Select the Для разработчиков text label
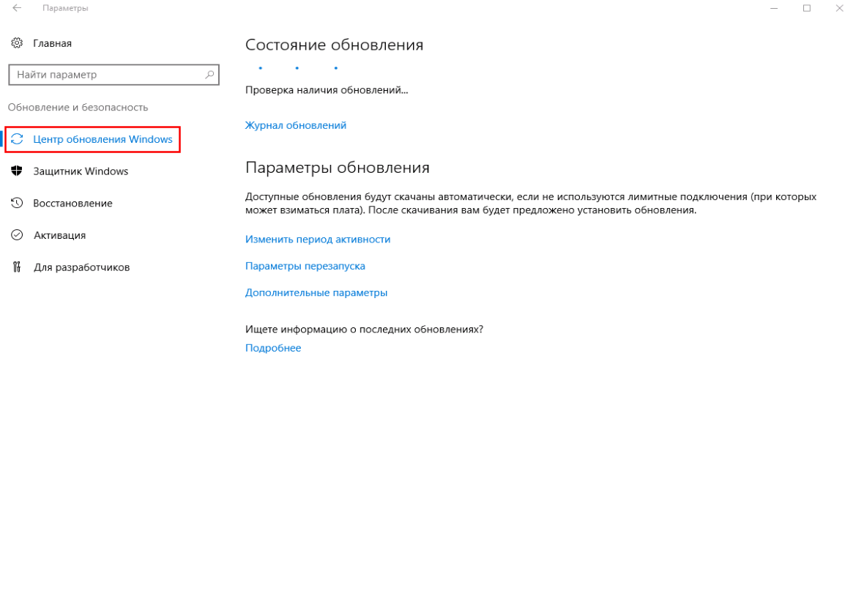The image size is (856, 616). coord(81,267)
